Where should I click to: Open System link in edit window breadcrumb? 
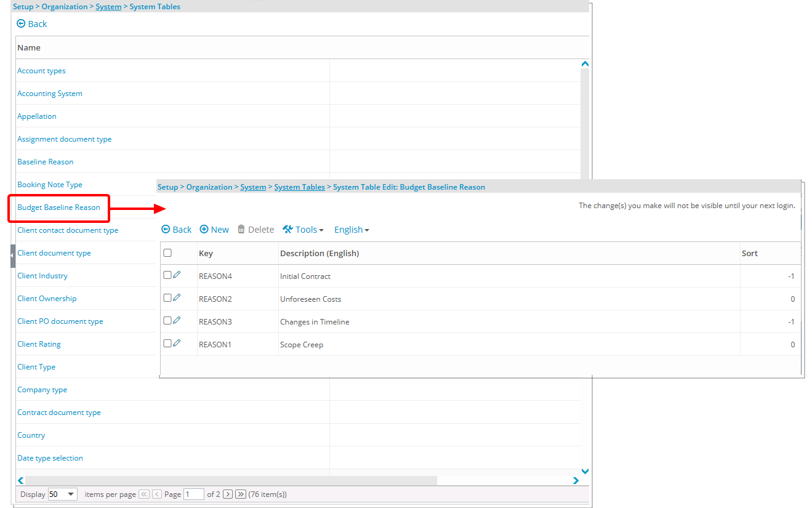[x=253, y=187]
